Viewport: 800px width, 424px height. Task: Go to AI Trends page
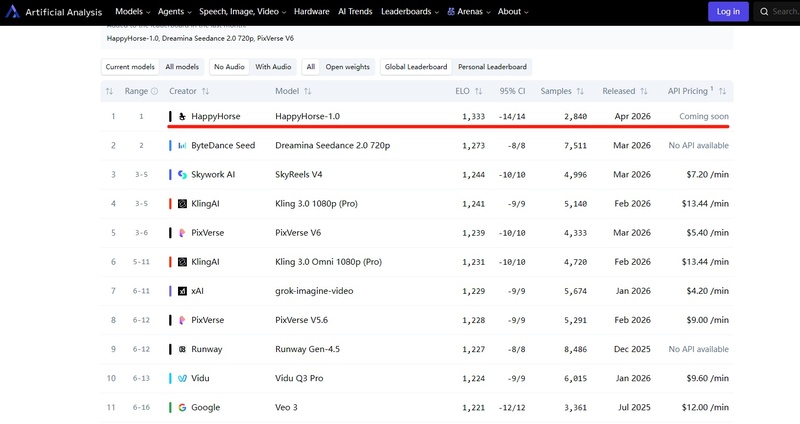[x=355, y=12]
